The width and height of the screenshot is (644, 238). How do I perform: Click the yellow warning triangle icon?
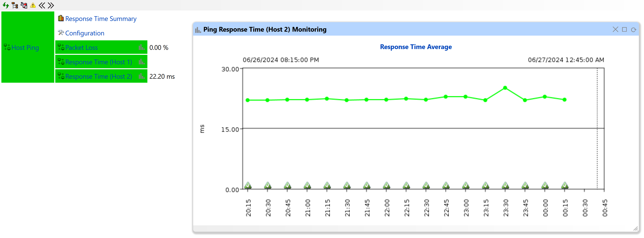(33, 5)
